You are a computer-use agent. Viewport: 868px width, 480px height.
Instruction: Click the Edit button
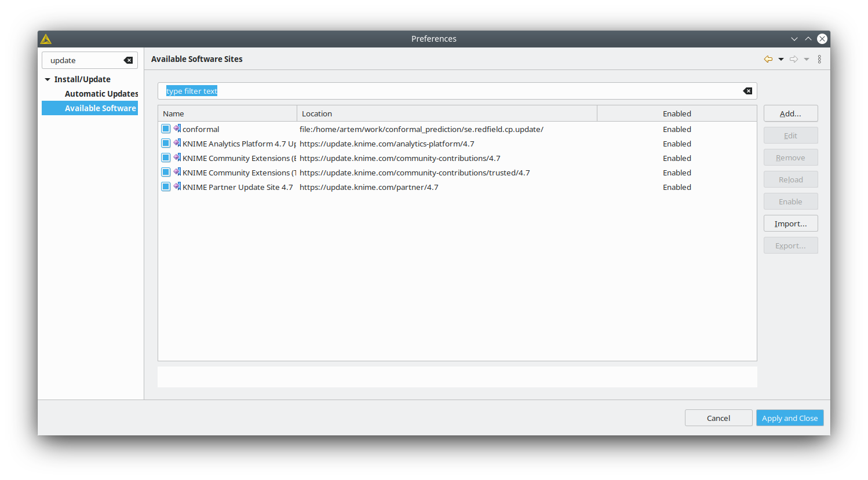[x=790, y=135]
